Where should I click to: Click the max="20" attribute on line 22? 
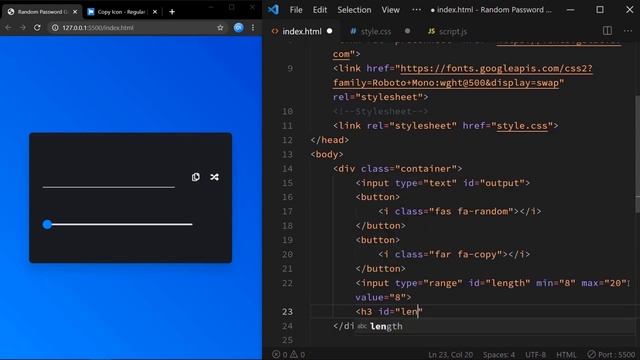(604, 283)
